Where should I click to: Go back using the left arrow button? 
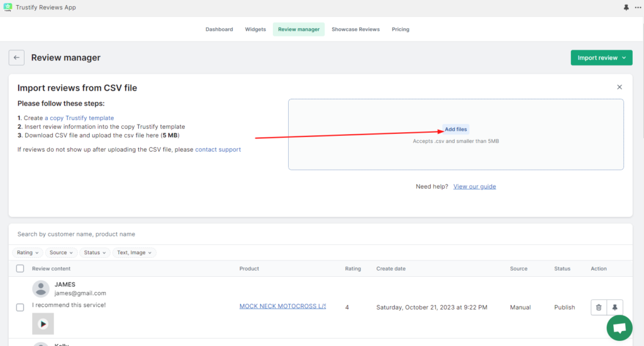(16, 57)
